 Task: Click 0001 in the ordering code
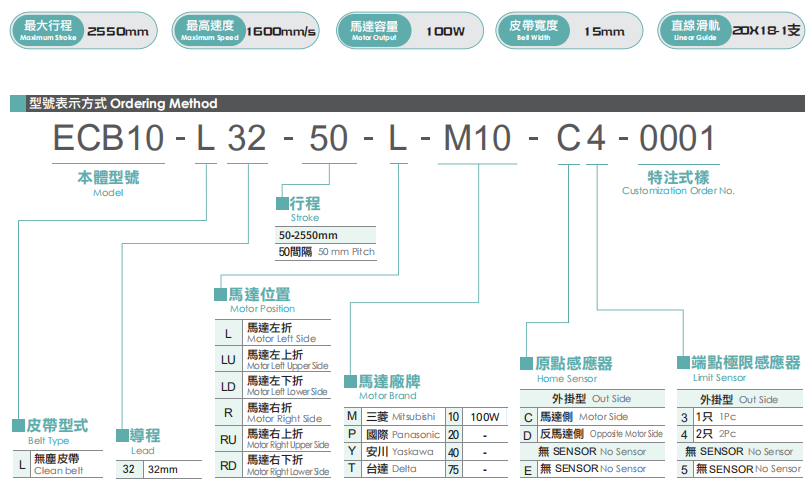677,138
